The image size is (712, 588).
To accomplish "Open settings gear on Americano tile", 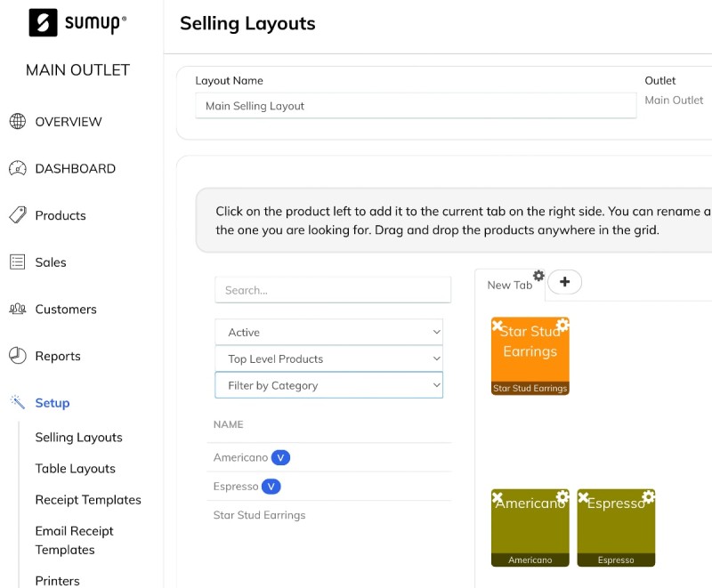I will coord(562,496).
